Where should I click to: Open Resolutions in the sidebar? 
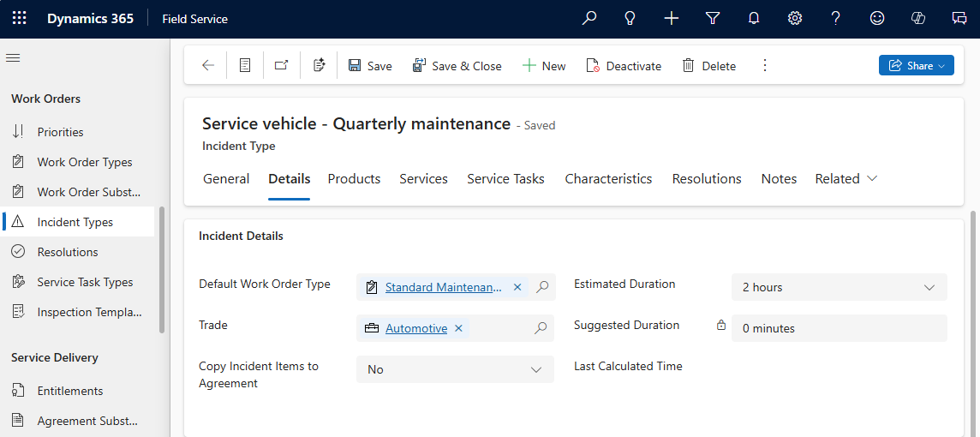(68, 252)
